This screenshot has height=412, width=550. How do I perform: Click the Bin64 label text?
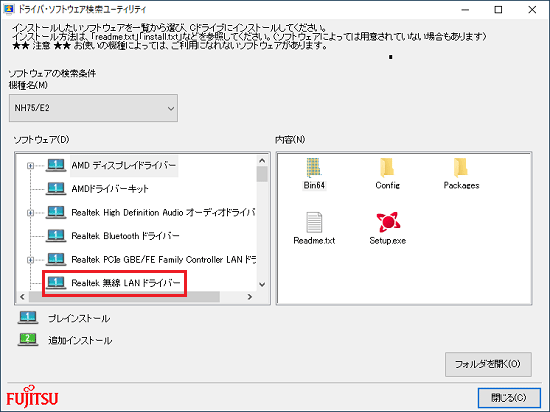click(x=314, y=185)
